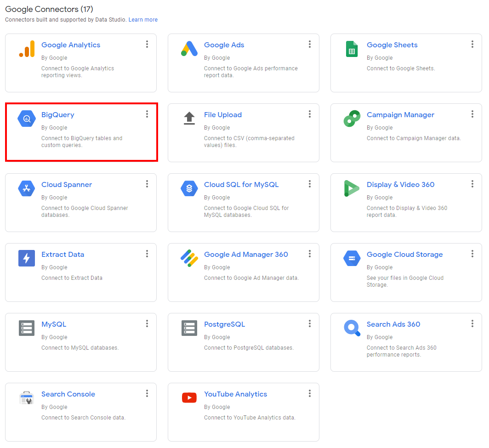489x448 pixels.
Task: Click the Campaign Manager green icon
Action: 352,119
